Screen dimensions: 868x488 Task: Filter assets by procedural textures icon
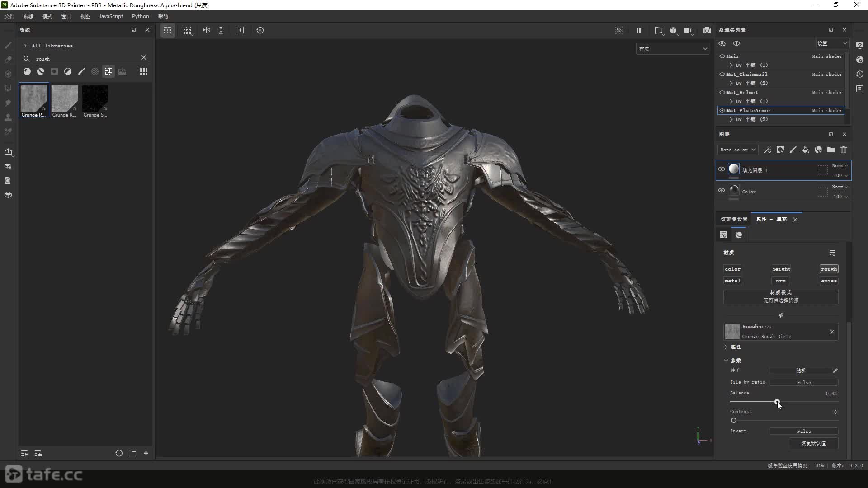pos(108,71)
